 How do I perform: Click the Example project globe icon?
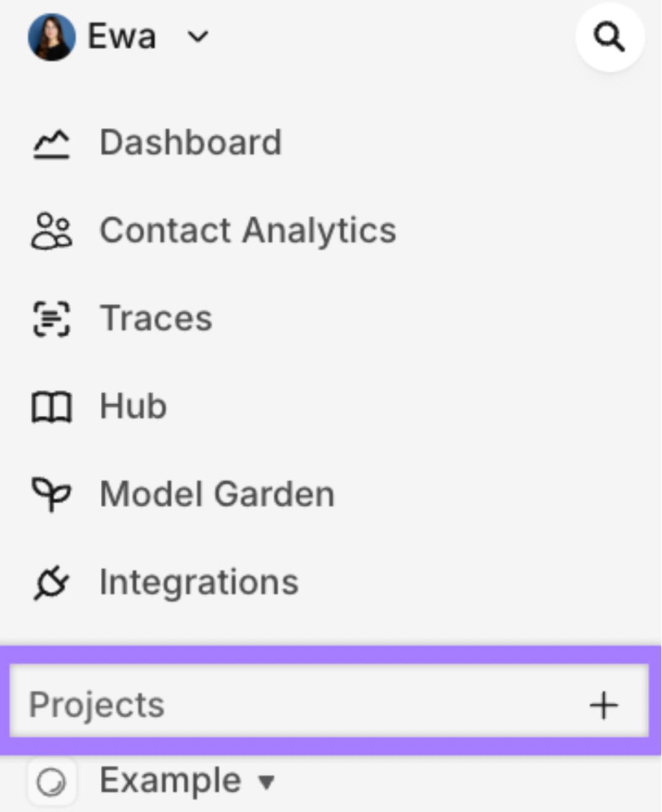coord(52,780)
